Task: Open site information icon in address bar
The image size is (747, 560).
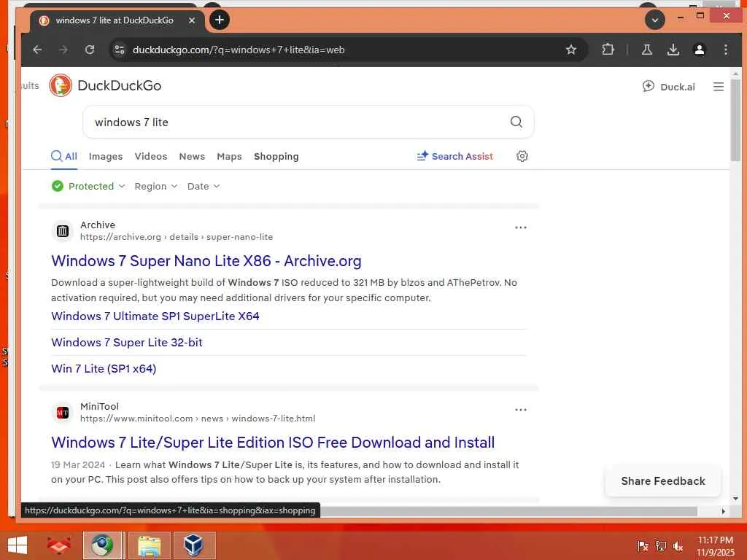Action: [x=120, y=50]
